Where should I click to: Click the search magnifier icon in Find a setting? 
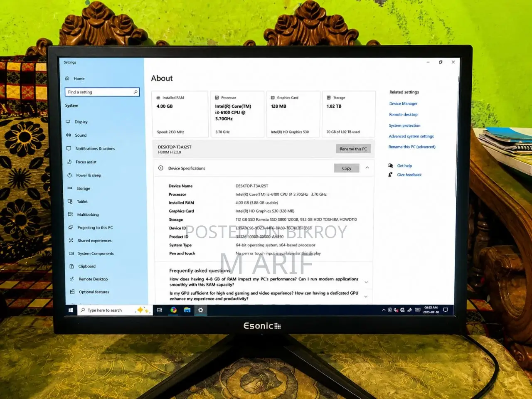(x=135, y=92)
